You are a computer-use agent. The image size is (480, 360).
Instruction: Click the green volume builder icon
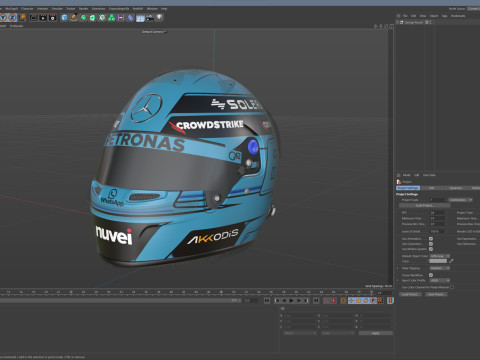click(111, 18)
